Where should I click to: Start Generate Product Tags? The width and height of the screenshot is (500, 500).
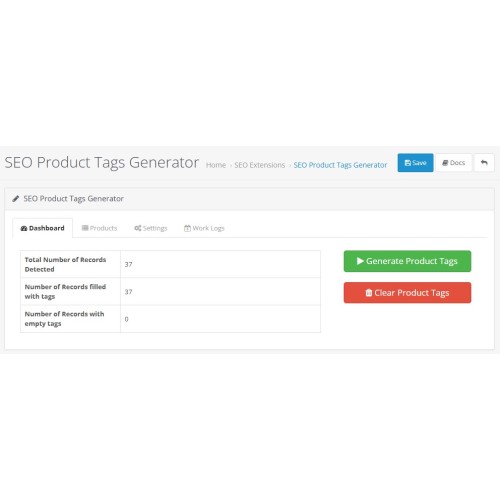[x=407, y=261]
